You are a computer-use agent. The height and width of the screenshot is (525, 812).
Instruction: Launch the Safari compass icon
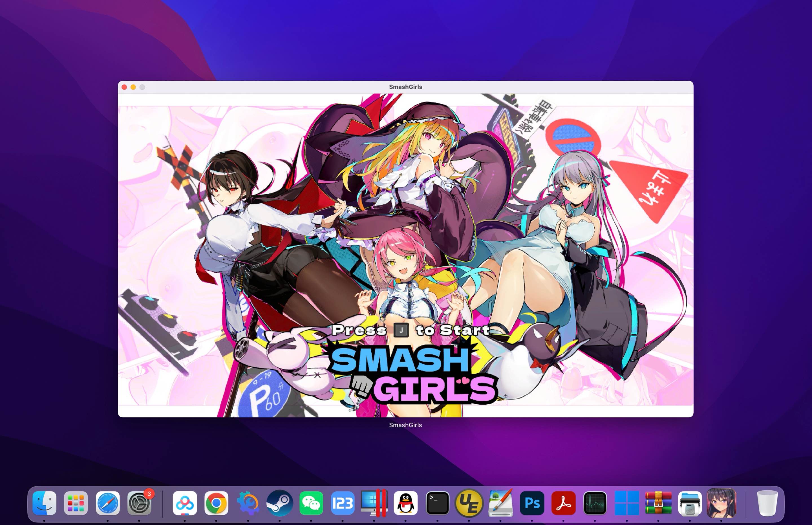107,503
